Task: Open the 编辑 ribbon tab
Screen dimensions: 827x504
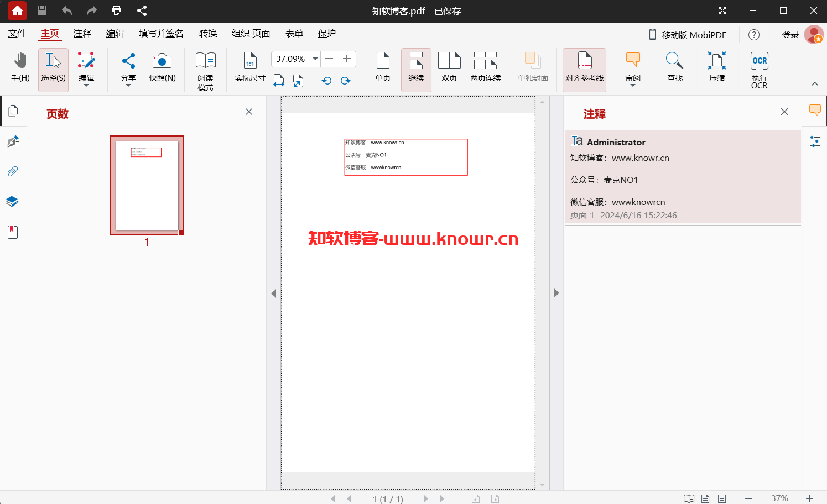Action: coord(115,34)
